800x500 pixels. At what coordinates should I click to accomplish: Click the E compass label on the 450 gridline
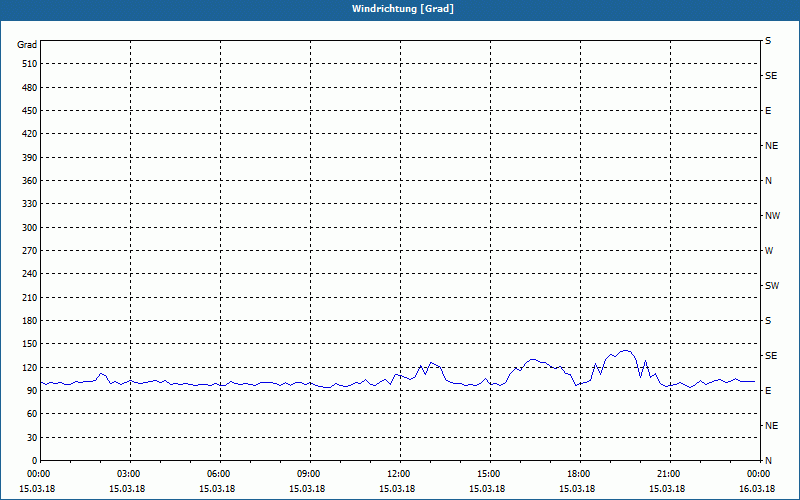point(768,111)
